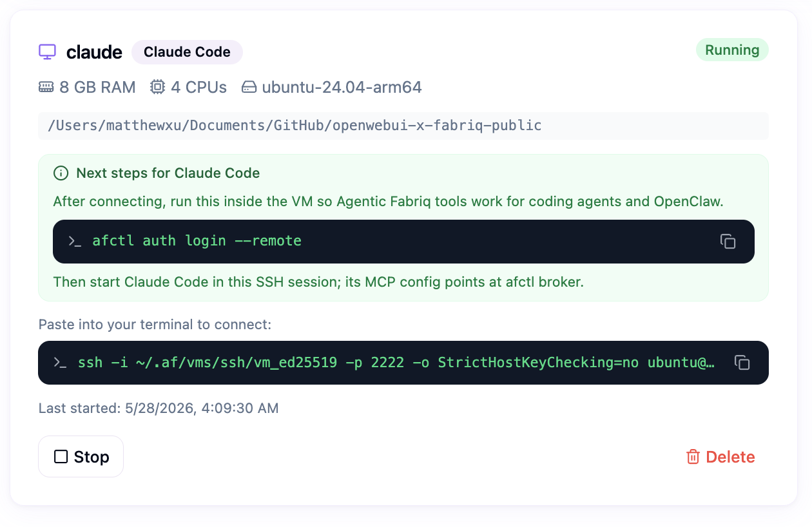Click the info icon next to Next steps
The width and height of the screenshot is (812, 527).
coord(61,173)
